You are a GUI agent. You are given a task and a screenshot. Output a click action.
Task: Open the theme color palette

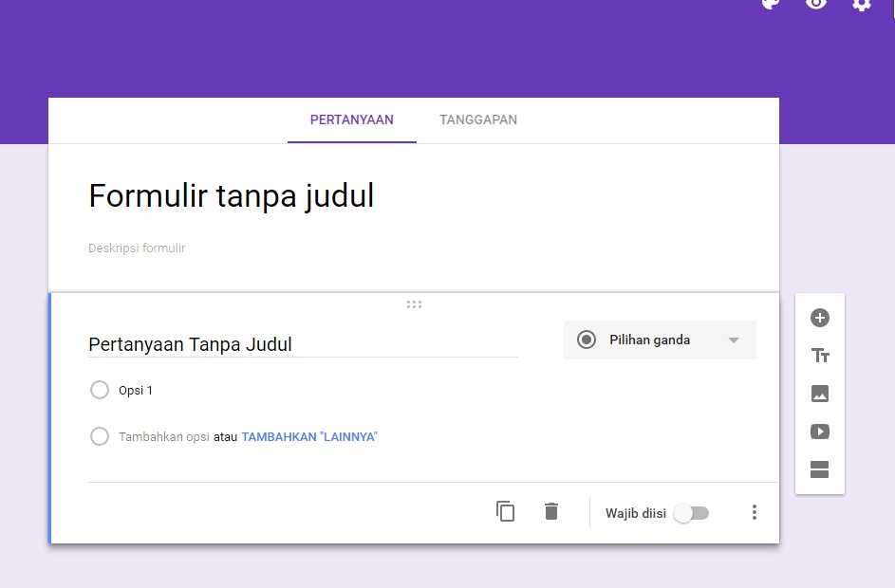769,5
